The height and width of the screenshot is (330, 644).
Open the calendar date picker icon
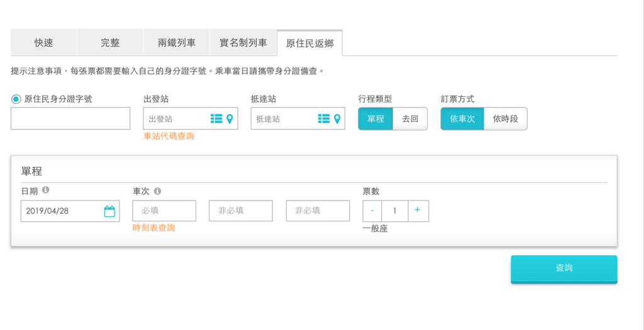(x=109, y=211)
